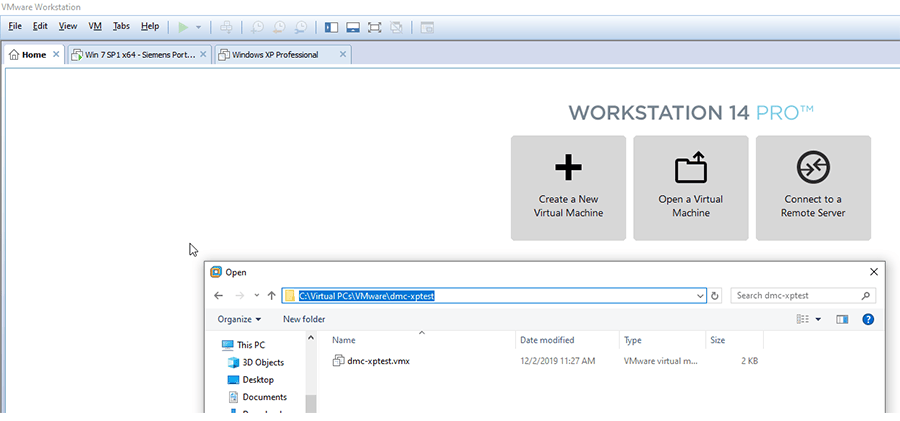Click Take Snapshot toolbar icon

click(258, 27)
